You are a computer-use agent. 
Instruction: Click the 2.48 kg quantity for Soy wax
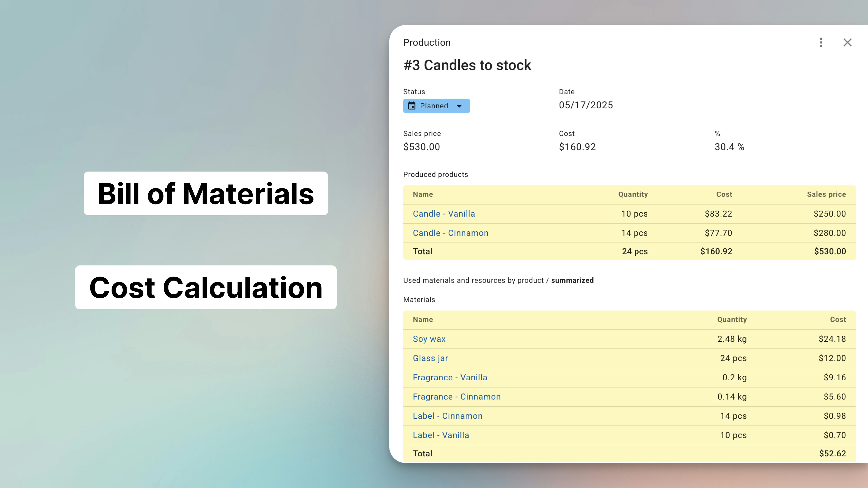point(732,339)
